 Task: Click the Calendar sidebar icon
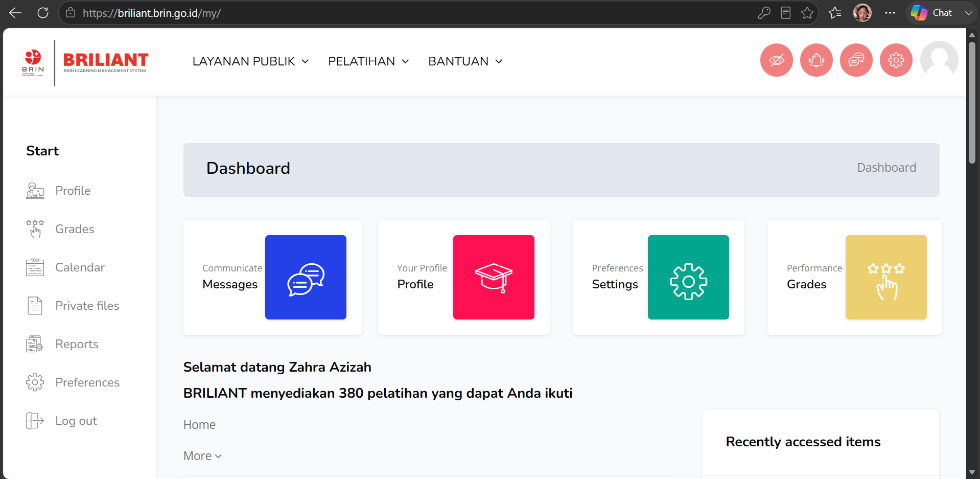[x=35, y=267]
